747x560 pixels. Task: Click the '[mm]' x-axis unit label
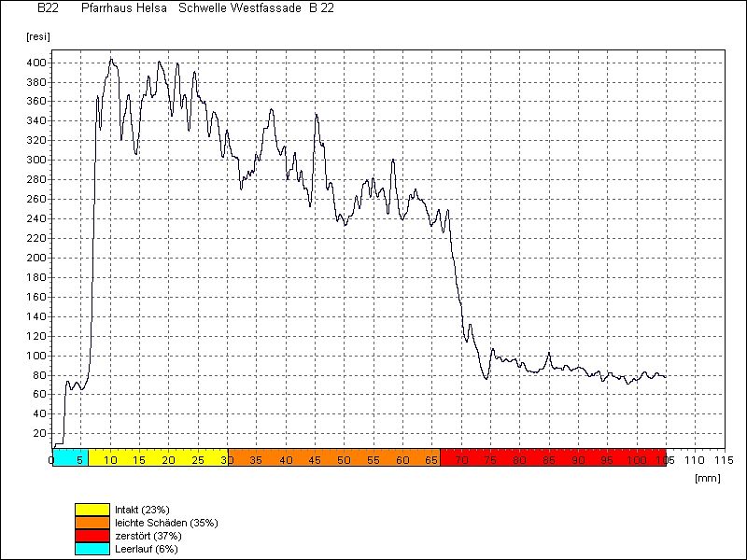[707, 477]
